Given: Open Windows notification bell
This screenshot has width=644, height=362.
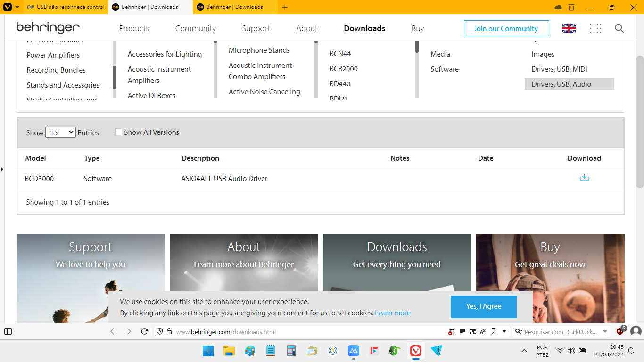Looking at the screenshot, I should click(x=631, y=351).
